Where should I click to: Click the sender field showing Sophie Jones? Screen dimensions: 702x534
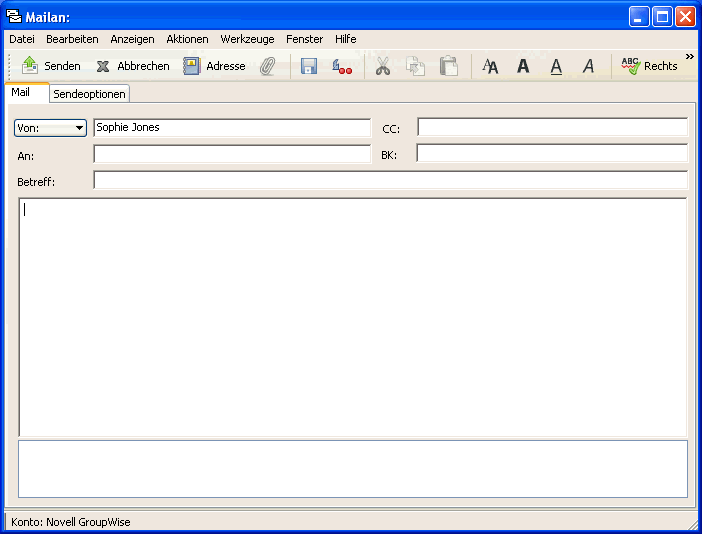[232, 128]
